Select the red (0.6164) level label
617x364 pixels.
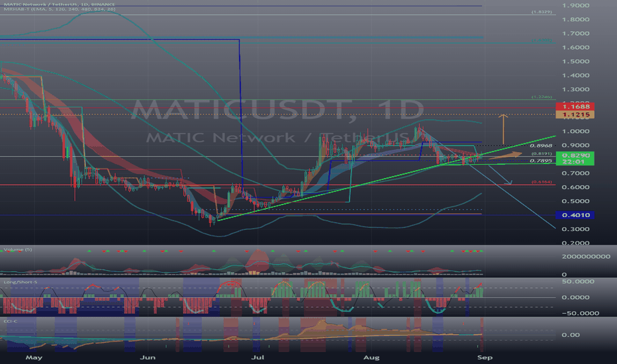[542, 182]
